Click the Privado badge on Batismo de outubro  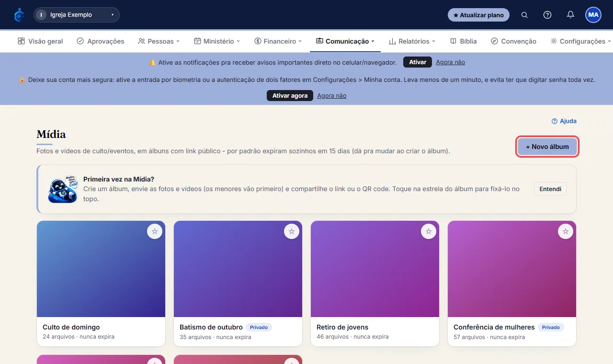pos(259,327)
